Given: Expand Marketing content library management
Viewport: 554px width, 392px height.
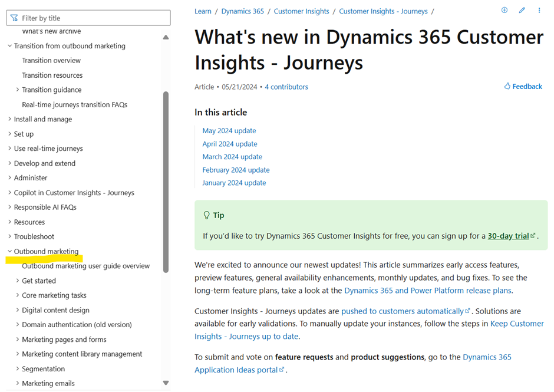Looking at the screenshot, I should (17, 354).
